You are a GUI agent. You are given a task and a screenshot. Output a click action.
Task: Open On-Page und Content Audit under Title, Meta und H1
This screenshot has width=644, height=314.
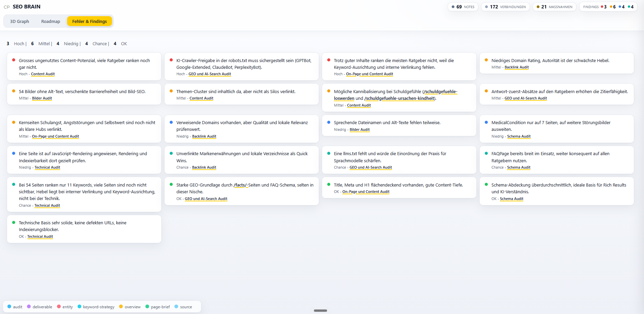tap(366, 192)
